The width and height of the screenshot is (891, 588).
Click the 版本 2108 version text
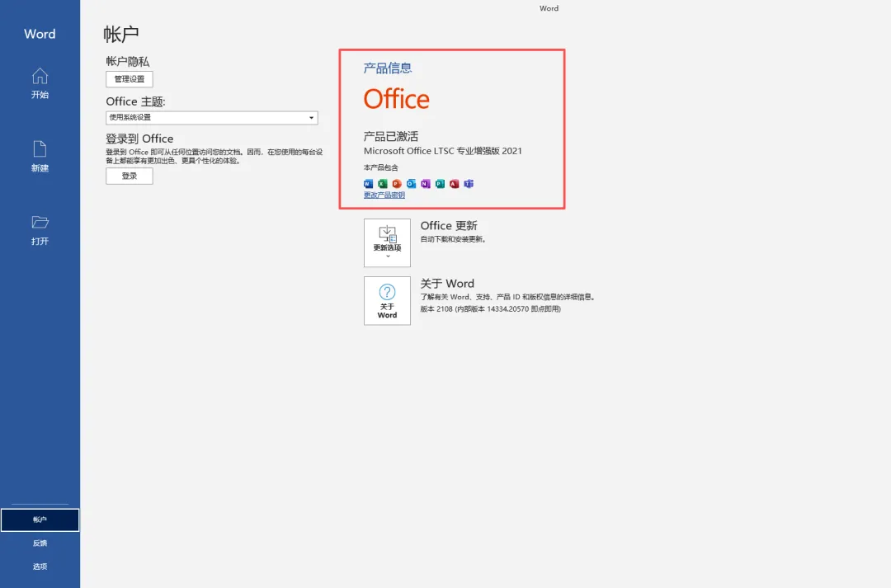(490, 309)
